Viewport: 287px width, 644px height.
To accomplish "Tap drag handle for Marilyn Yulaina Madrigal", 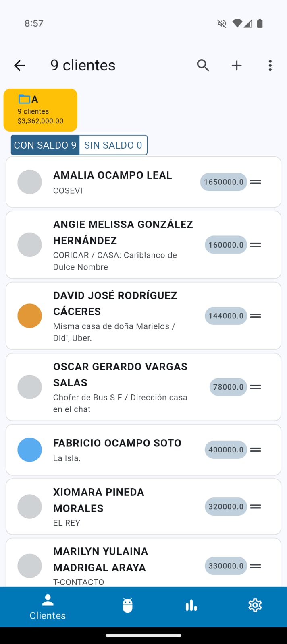I will [256, 566].
